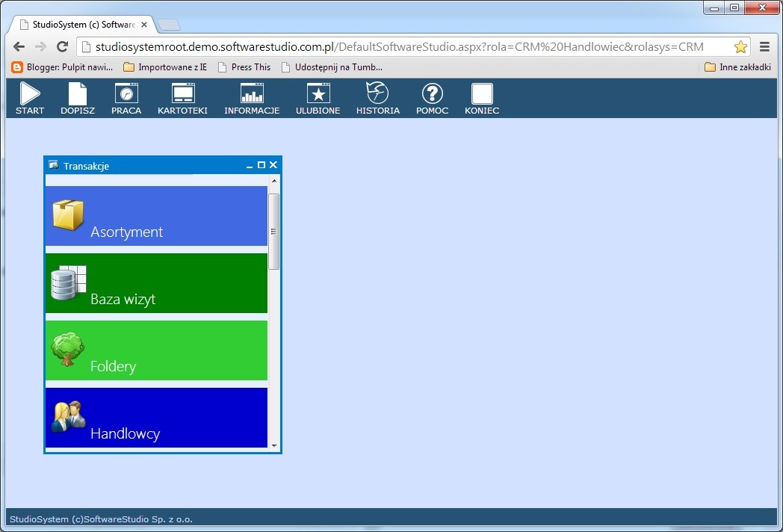
Task: Click the Transakcje scrollbar thumb
Action: tap(273, 232)
